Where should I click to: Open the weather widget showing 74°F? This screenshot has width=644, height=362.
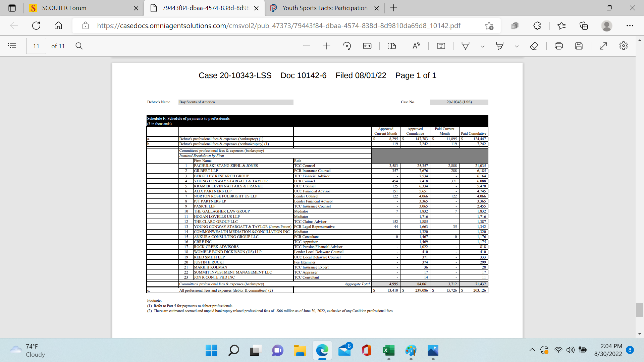pyautogui.click(x=28, y=350)
